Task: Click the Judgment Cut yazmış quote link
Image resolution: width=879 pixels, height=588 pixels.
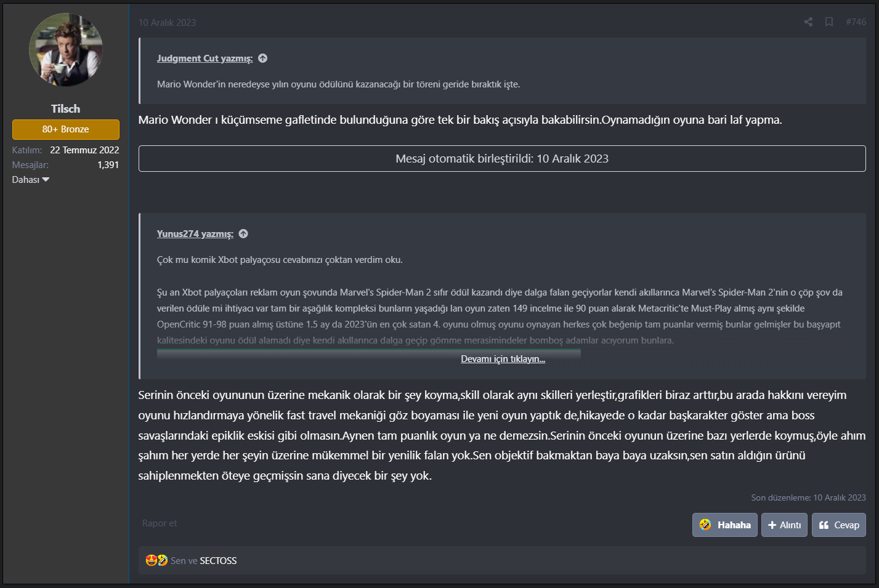Action: (205, 58)
